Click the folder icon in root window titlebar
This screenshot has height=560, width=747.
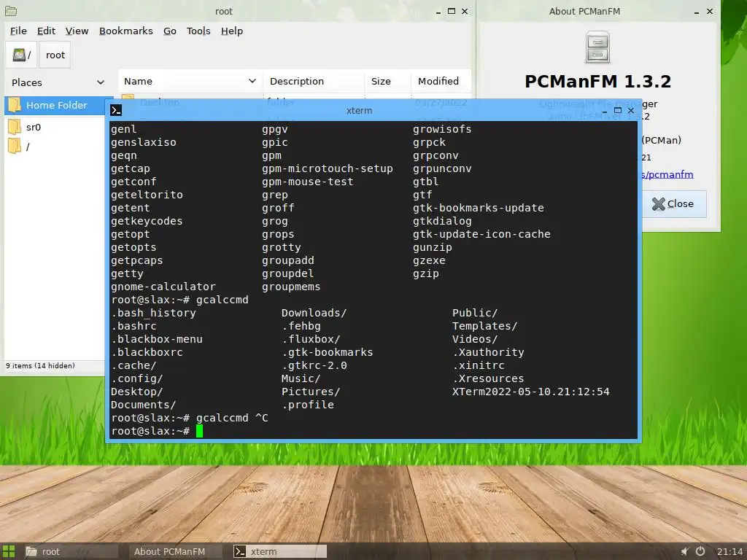(10, 11)
